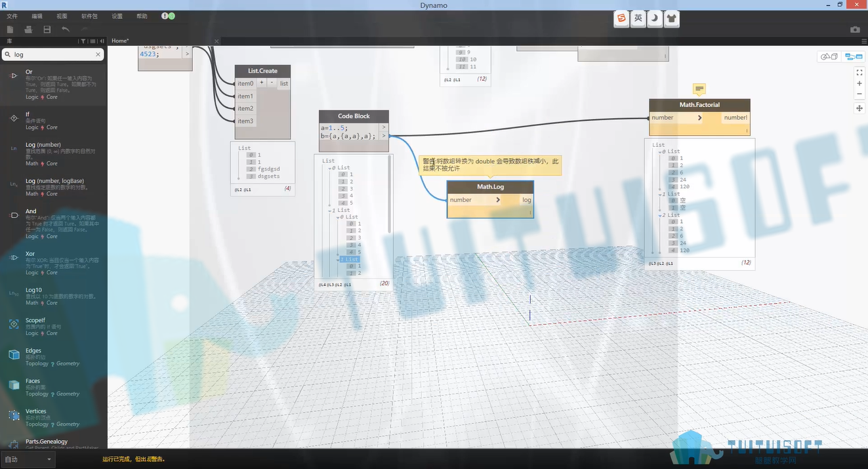Clear the library search box text
The image size is (868, 469).
coord(98,55)
